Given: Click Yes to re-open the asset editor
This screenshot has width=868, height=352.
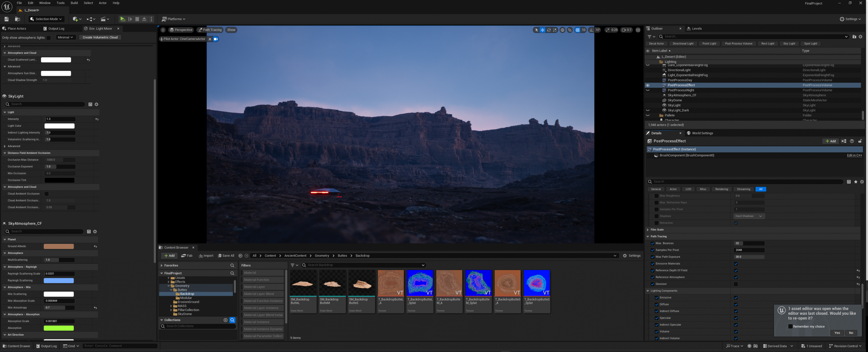Looking at the screenshot, I should (x=837, y=333).
